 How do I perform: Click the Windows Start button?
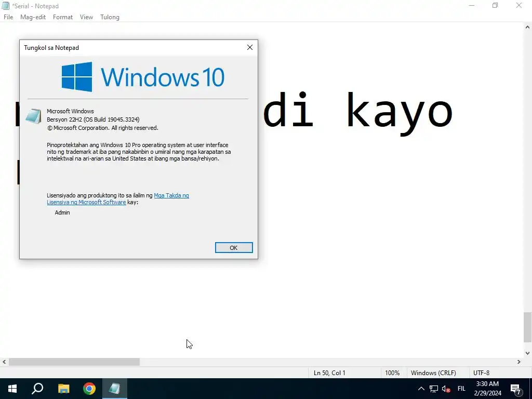12,389
